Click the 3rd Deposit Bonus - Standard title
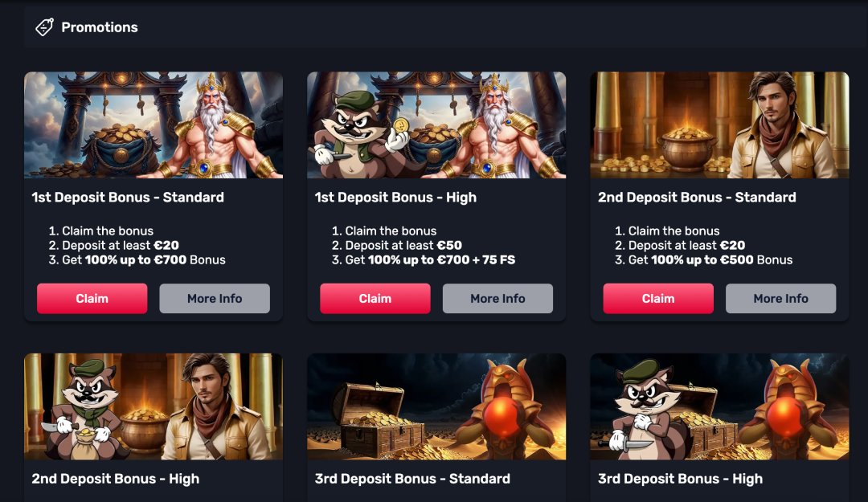The image size is (868, 502). point(412,480)
